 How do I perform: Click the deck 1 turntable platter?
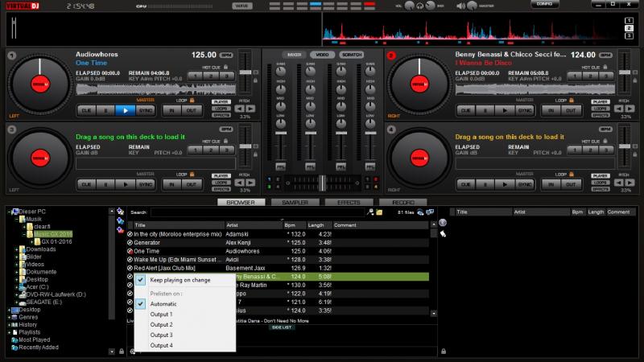(x=39, y=84)
